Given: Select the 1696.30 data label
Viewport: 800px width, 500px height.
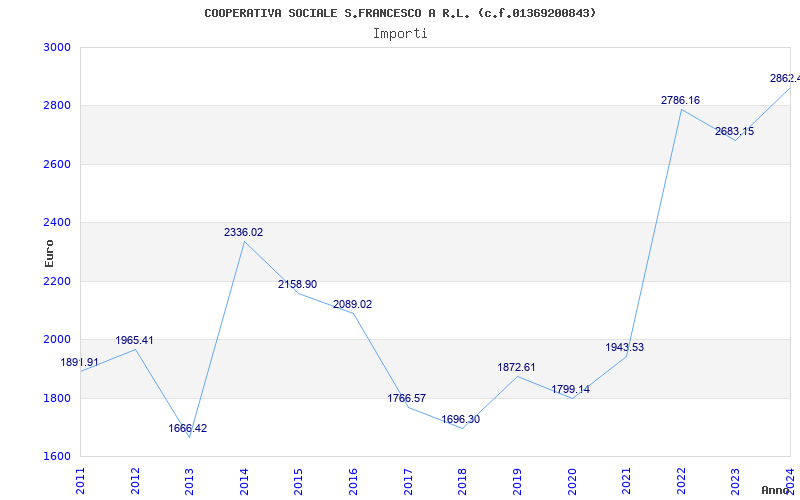Looking at the screenshot, I should [x=461, y=419].
